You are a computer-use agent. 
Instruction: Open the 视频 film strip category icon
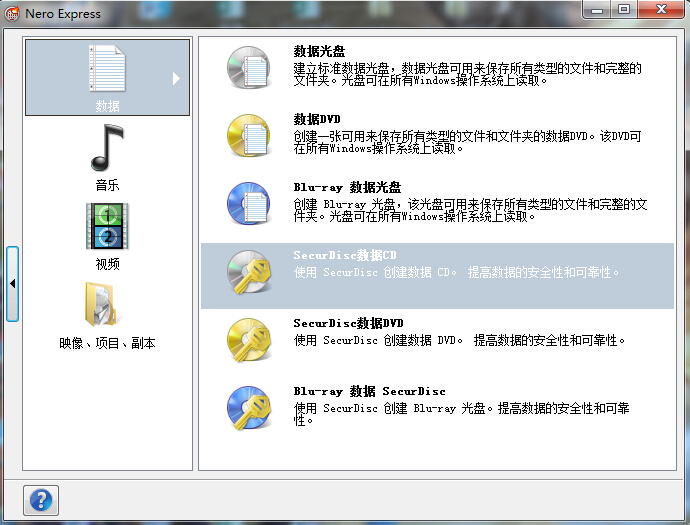point(107,226)
